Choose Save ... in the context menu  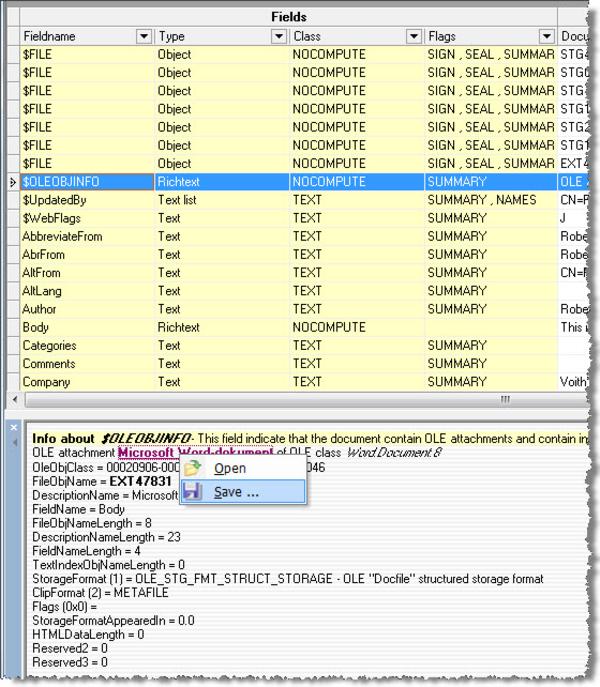click(243, 492)
